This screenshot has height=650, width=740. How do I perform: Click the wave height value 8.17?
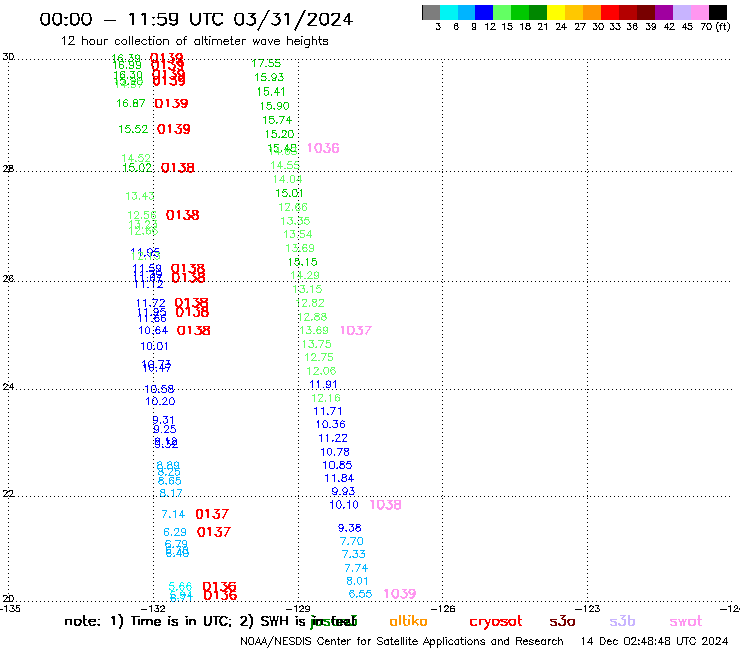[x=170, y=493]
